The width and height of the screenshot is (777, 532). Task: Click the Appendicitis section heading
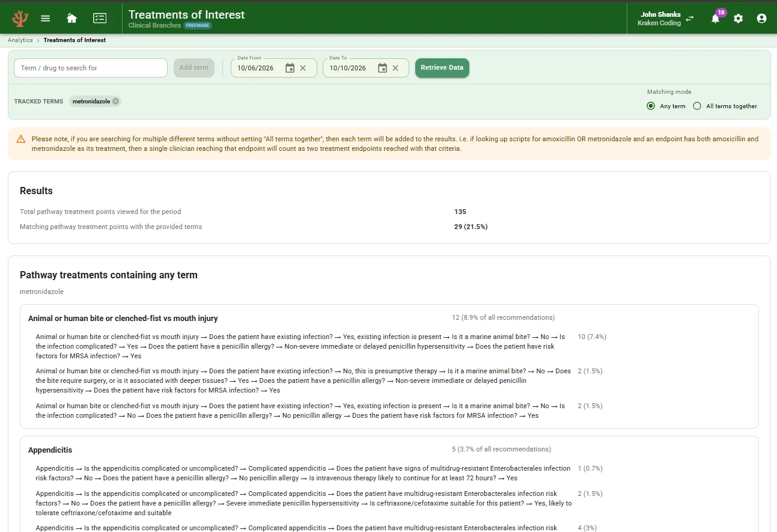50,450
